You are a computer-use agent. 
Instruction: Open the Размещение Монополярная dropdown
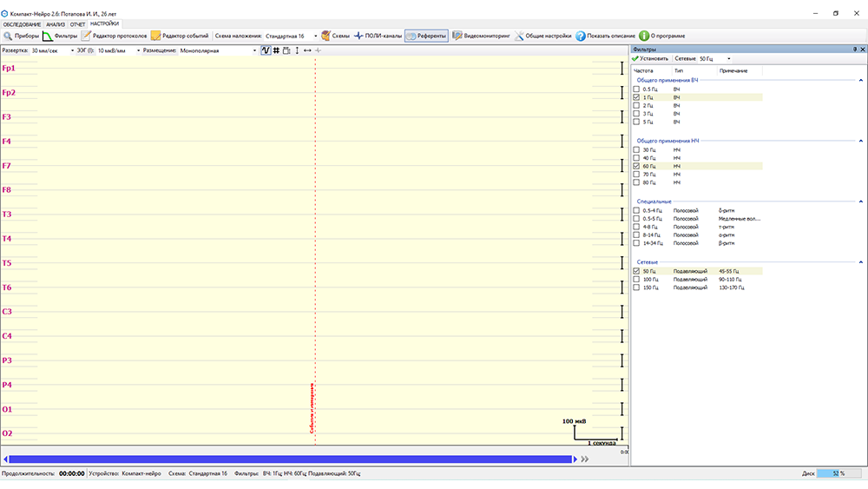click(x=254, y=50)
